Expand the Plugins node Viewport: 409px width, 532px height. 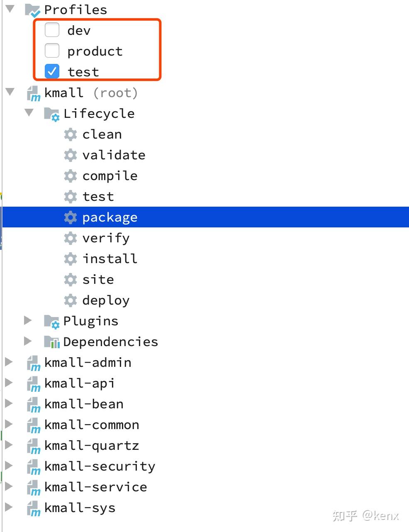pos(27,320)
